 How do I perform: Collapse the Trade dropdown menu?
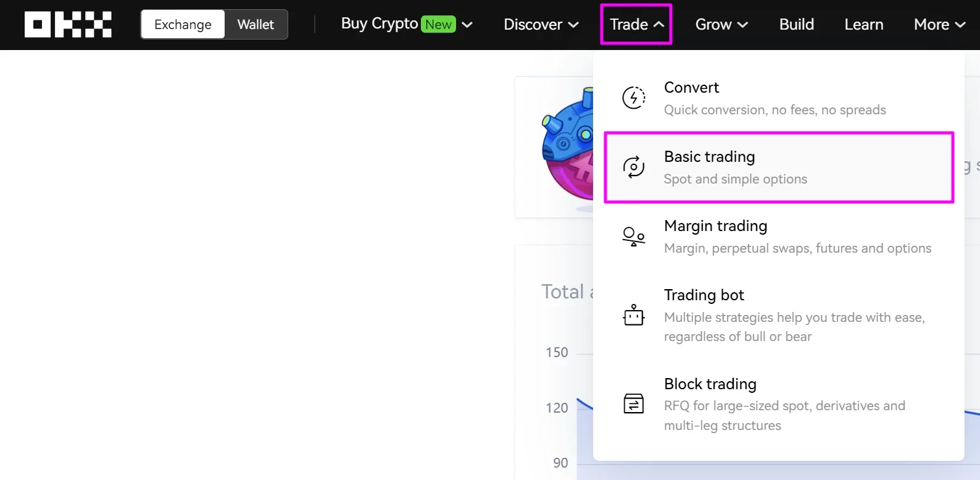click(x=636, y=25)
